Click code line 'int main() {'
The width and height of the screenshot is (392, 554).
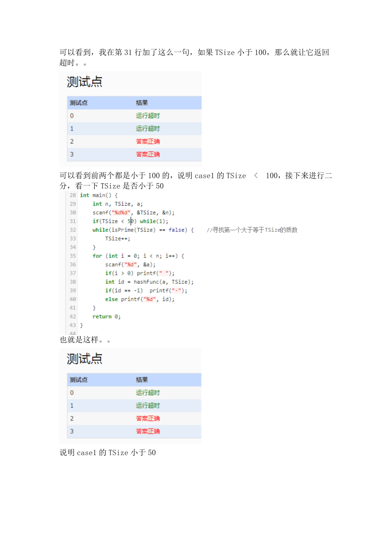point(99,195)
